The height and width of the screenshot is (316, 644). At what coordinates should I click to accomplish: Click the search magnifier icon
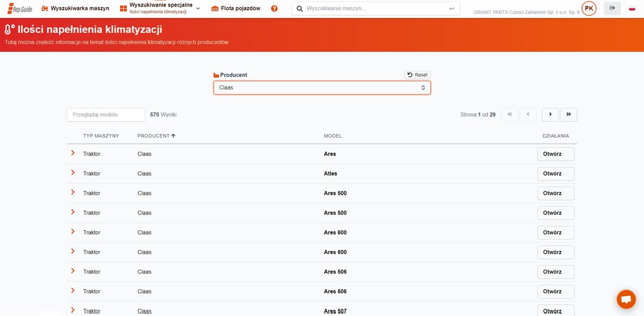[x=300, y=9]
